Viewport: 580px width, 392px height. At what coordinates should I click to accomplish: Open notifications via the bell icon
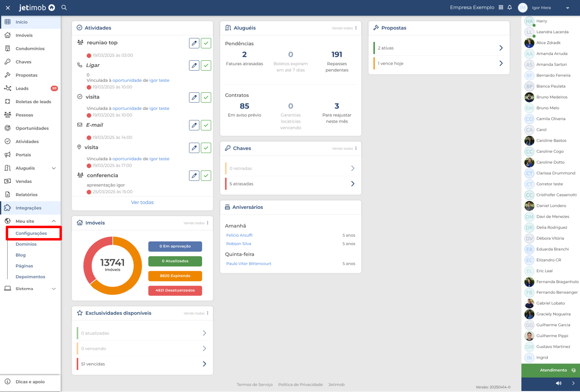510,7
